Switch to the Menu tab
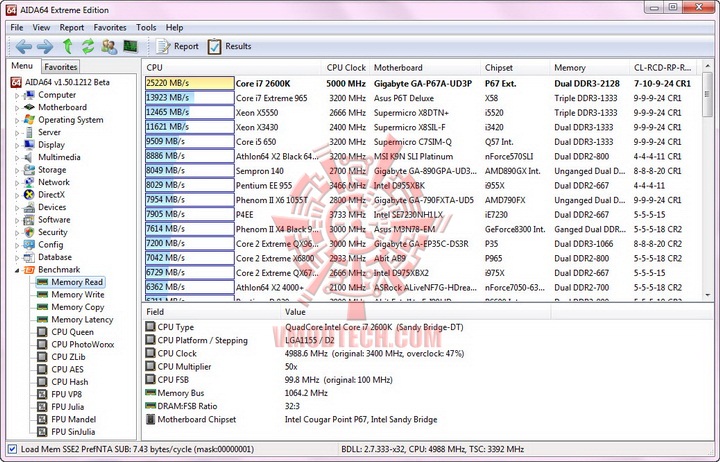This screenshot has width=720, height=462. (22, 66)
